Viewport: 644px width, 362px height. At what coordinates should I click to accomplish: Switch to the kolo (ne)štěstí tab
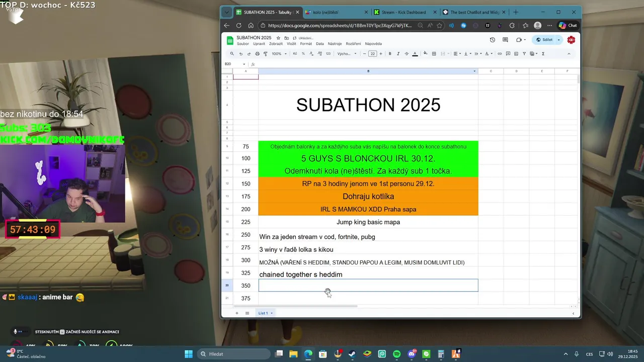337,12
